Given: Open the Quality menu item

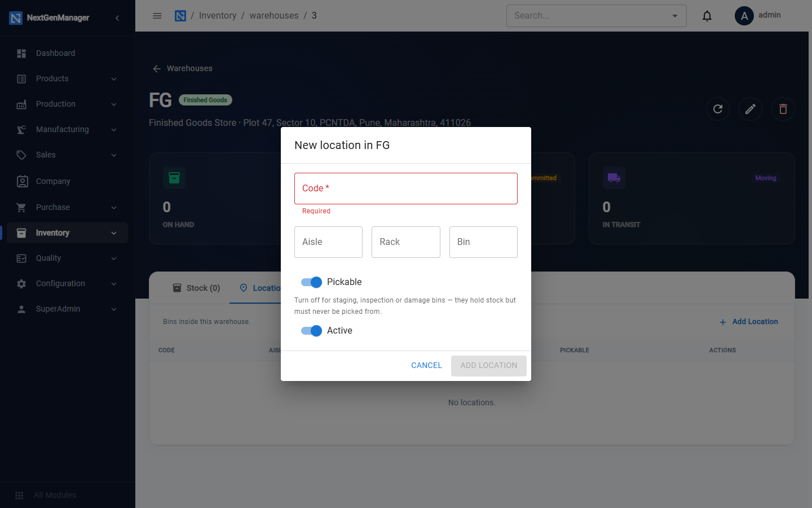Looking at the screenshot, I should point(68,259).
